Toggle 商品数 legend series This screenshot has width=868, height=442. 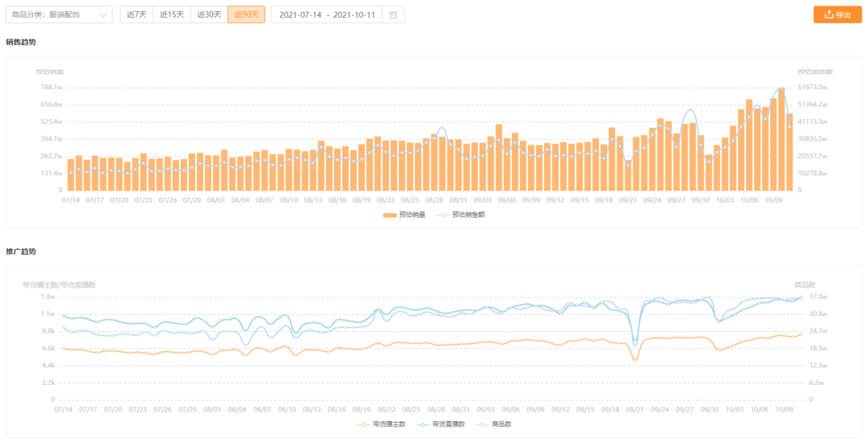pyautogui.click(x=490, y=424)
